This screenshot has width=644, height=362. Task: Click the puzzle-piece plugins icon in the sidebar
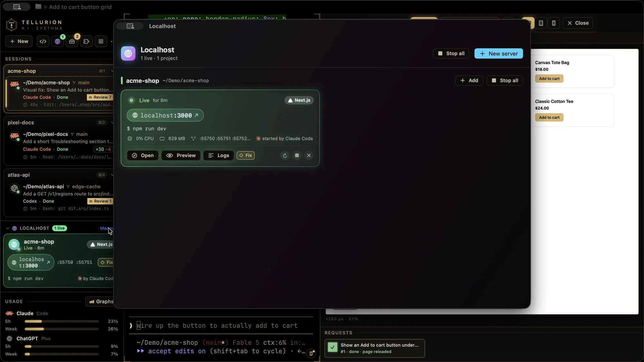(86, 42)
